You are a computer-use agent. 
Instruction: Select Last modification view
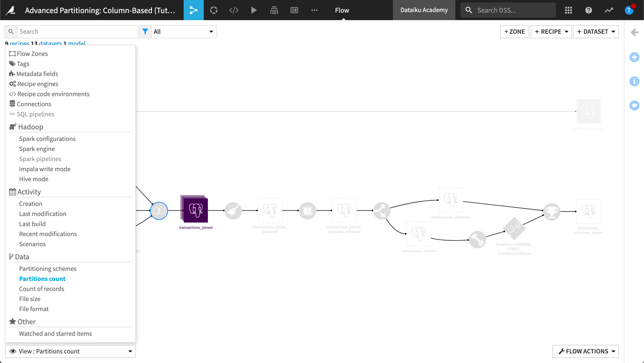43,214
